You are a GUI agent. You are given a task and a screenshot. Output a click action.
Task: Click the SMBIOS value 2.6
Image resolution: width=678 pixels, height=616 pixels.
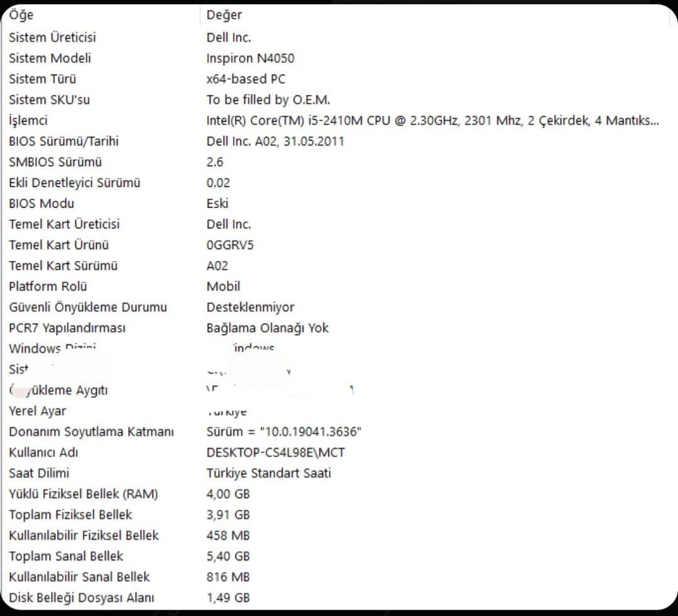[x=215, y=162]
